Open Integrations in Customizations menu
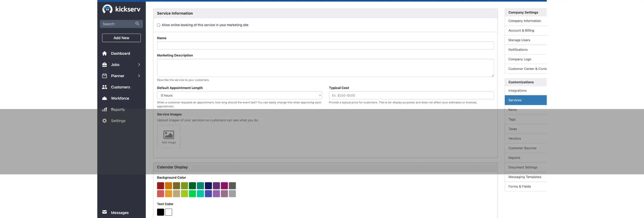644x218 pixels. point(517,91)
